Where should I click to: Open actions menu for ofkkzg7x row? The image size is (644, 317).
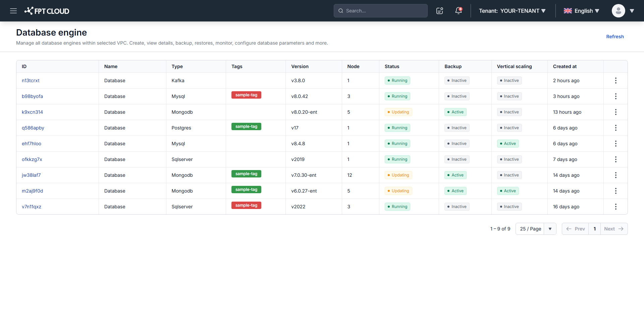(615, 159)
